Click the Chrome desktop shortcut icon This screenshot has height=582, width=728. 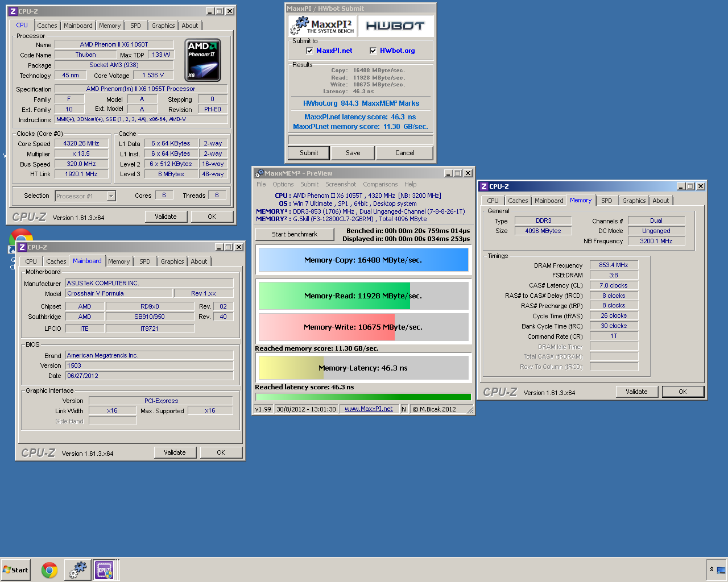point(20,238)
